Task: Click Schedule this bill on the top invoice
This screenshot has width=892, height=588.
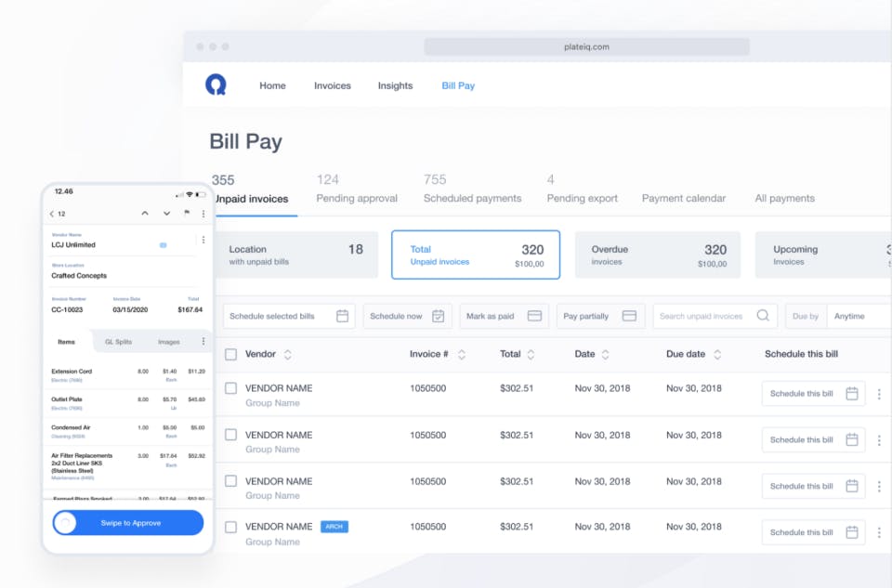Action: [x=813, y=393]
